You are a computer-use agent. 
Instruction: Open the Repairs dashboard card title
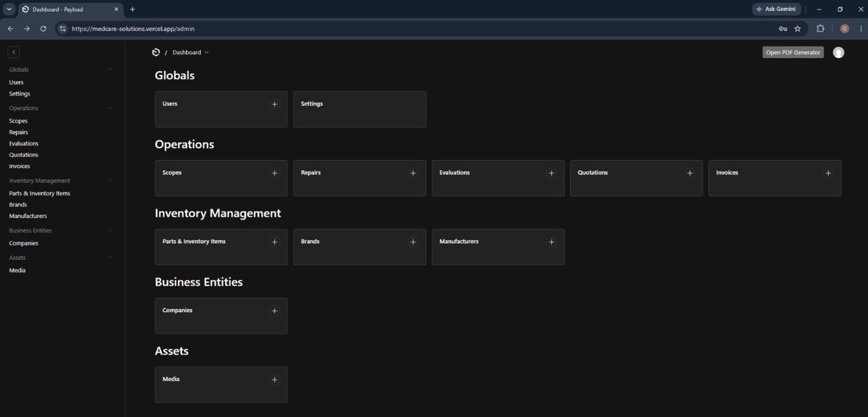311,173
